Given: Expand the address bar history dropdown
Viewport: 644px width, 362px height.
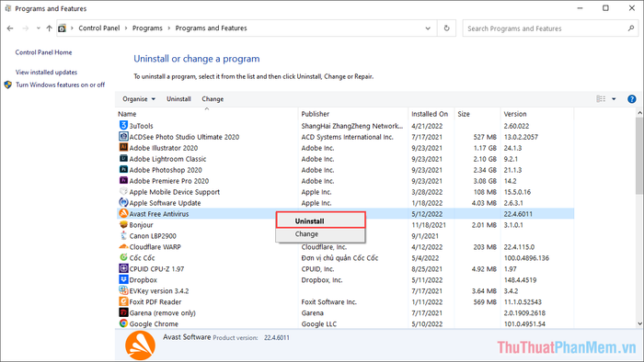Looking at the screenshot, I should 428,28.
